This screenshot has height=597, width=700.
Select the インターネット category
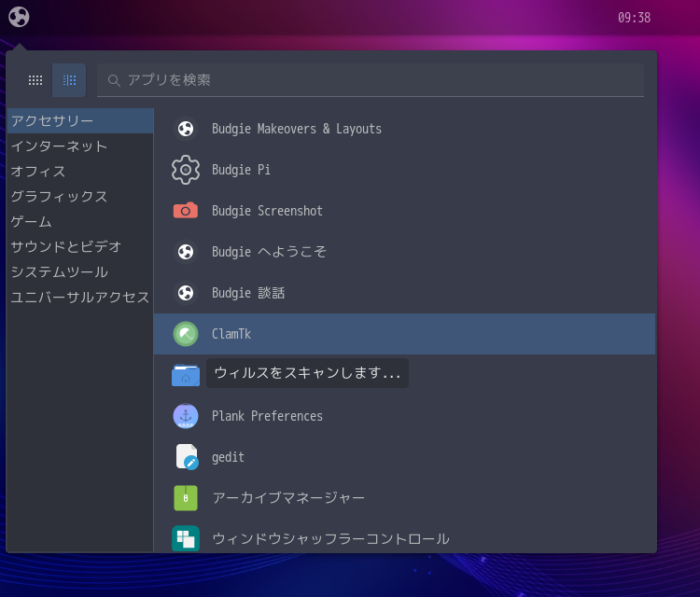tap(80, 146)
